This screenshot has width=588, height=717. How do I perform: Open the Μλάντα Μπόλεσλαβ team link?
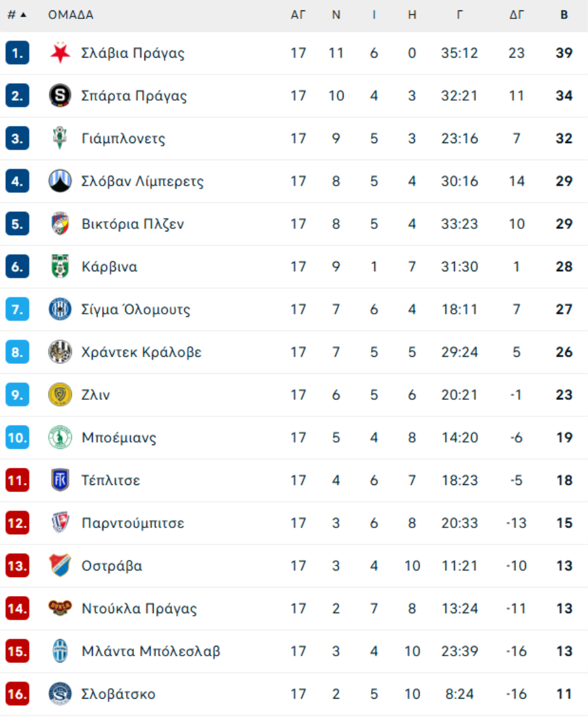[151, 651]
